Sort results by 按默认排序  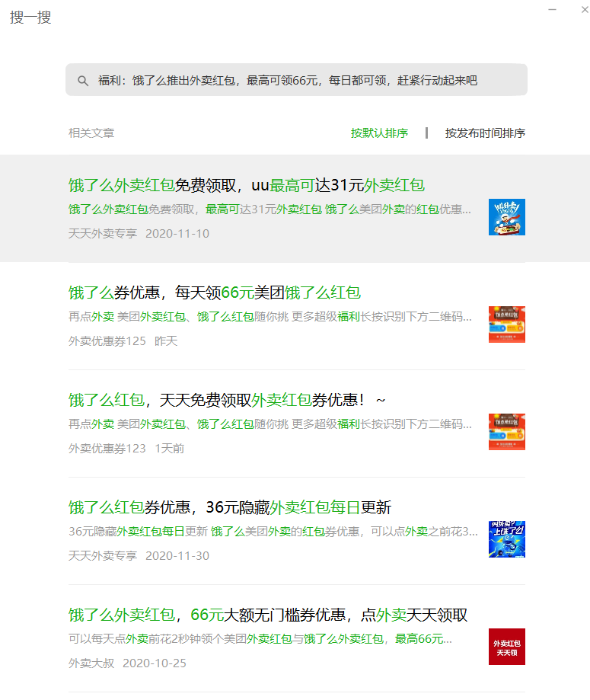(x=379, y=133)
